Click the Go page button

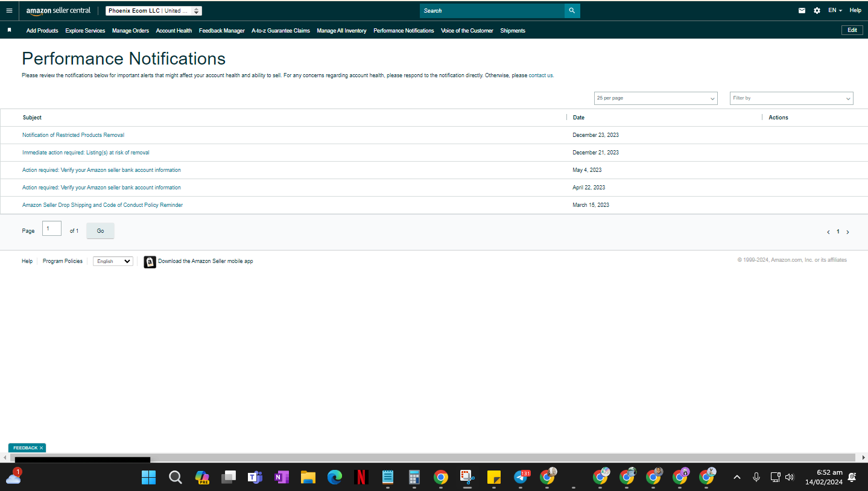(100, 231)
